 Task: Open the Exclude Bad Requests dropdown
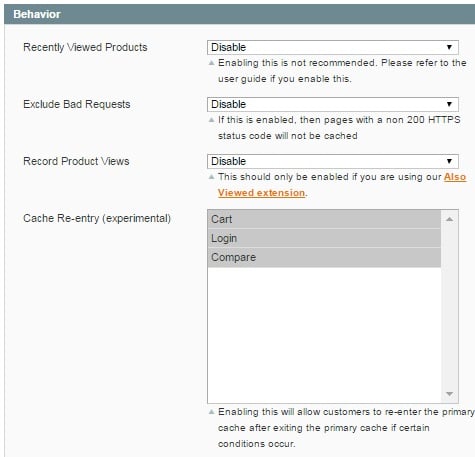(333, 104)
